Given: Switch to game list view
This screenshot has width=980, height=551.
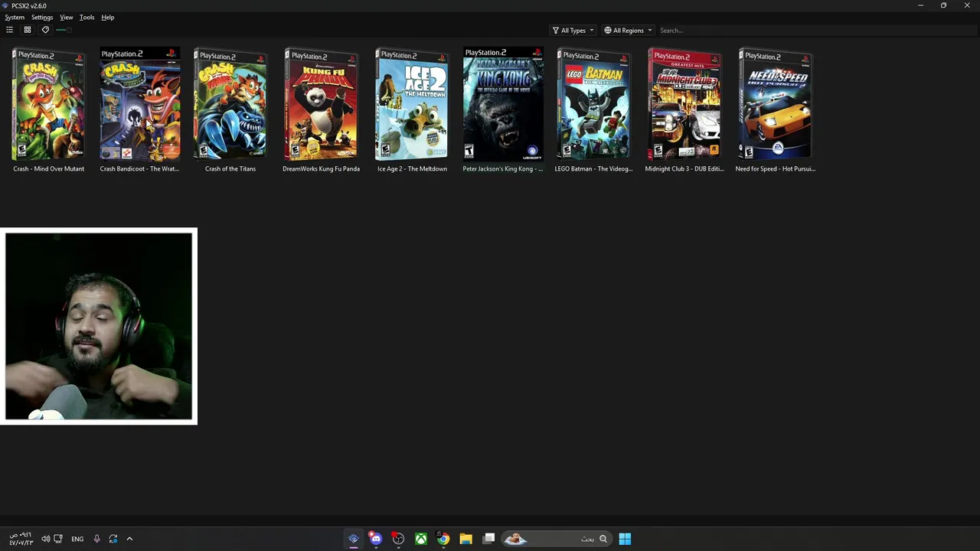Looking at the screenshot, I should (x=9, y=30).
